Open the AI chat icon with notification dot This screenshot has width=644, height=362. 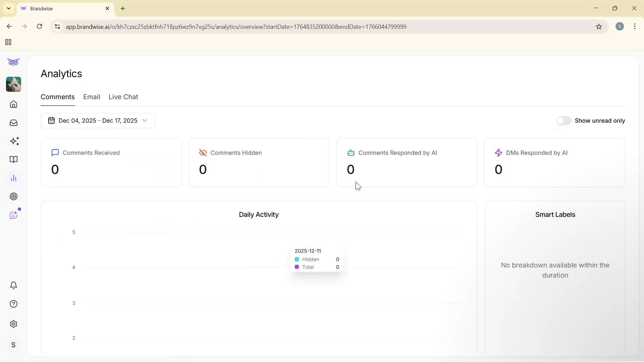pyautogui.click(x=14, y=215)
